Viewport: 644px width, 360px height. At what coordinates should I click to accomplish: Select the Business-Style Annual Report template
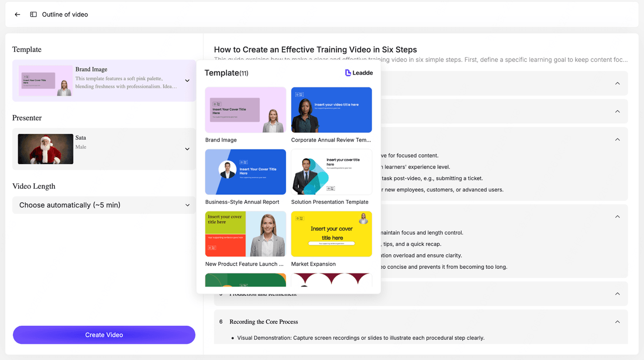tap(246, 172)
